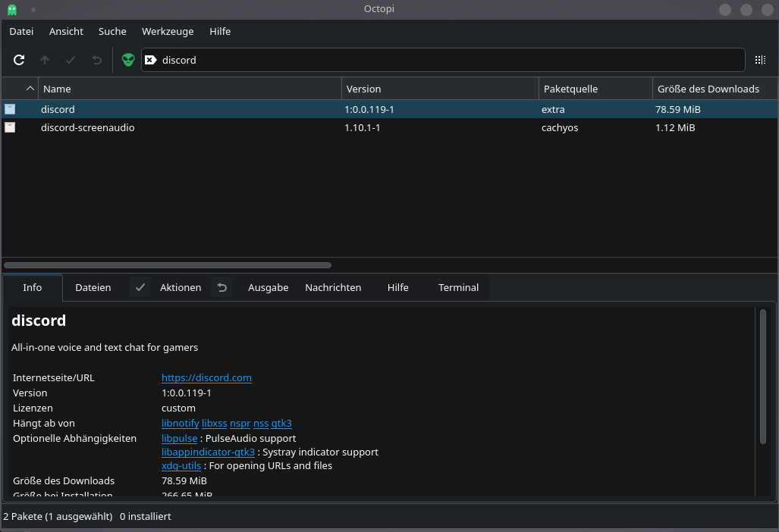The width and height of the screenshot is (779, 532).
Task: Follow the nspr dependency link
Action: 240,424
